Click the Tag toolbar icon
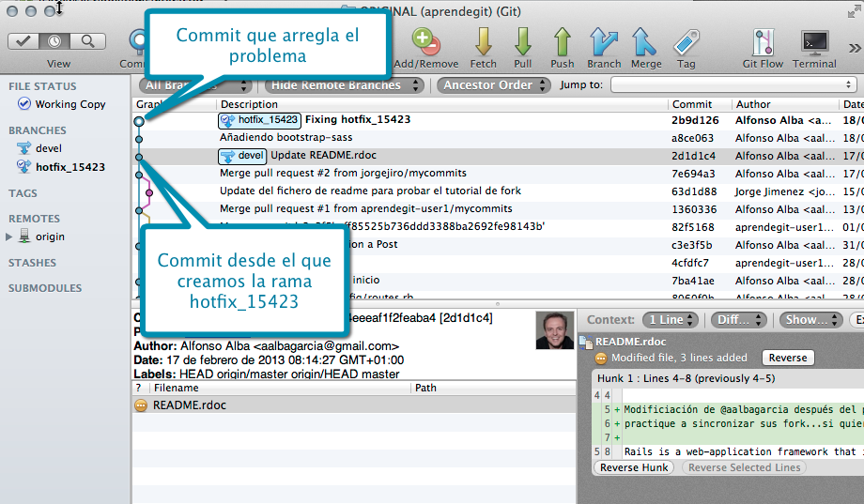 [687, 44]
